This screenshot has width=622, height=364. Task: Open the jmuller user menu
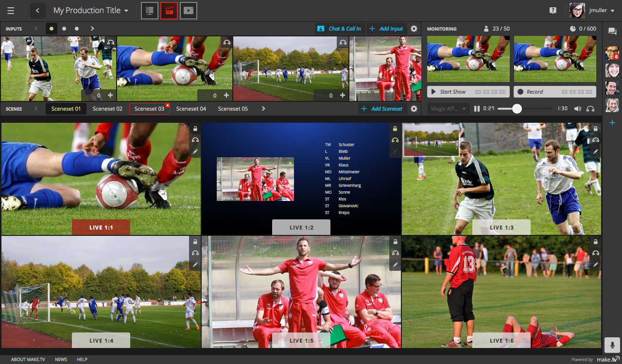(x=592, y=11)
